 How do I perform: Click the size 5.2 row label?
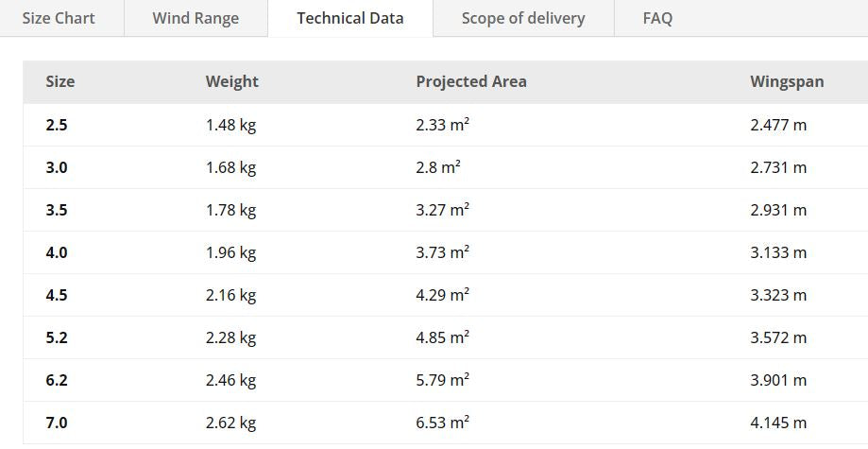point(57,337)
